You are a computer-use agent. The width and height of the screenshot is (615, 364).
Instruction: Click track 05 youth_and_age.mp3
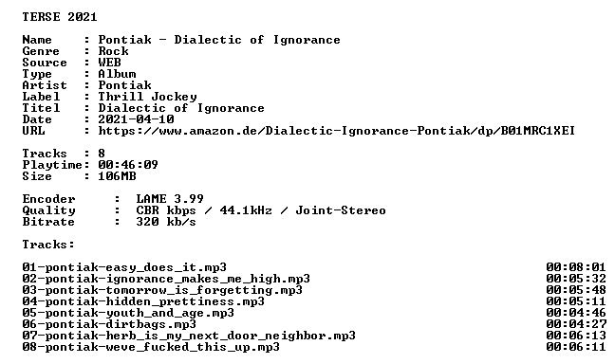coord(128,313)
